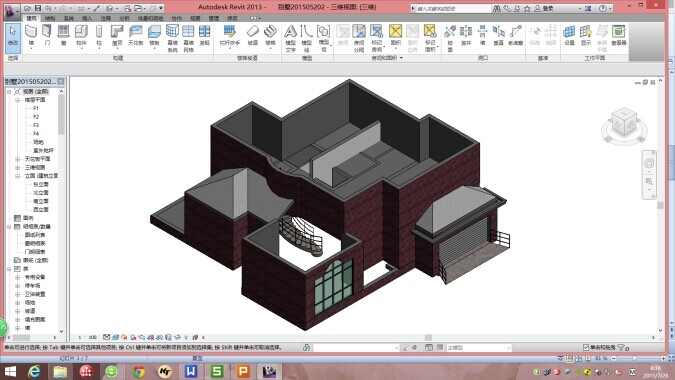Select the Wall opening (墙) tool

click(483, 35)
